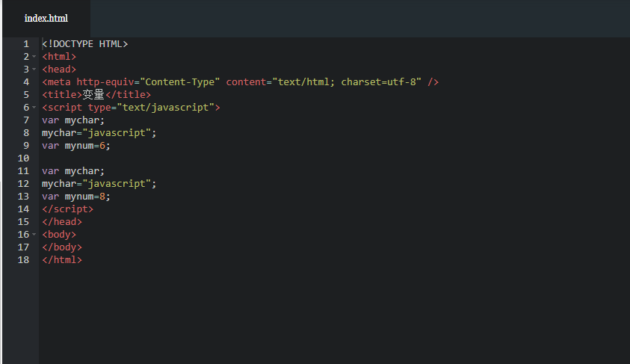
Task: Click the 变量 title text
Action: pyautogui.click(x=93, y=95)
